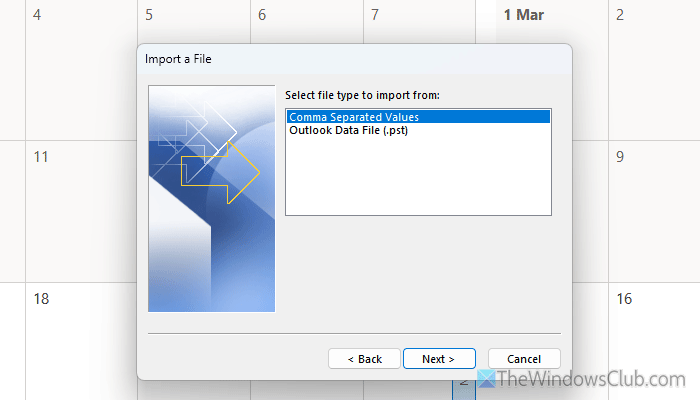Proceed with the Next button
The width and height of the screenshot is (700, 400).
pos(439,359)
